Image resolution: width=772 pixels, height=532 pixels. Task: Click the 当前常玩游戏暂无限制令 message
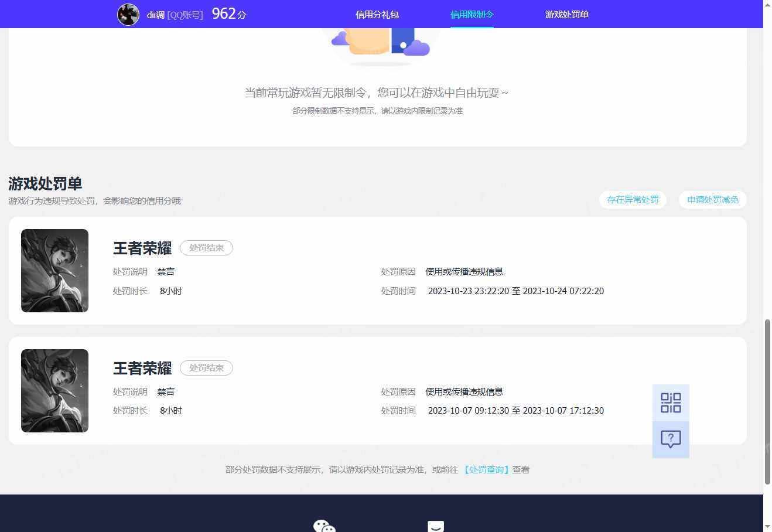[377, 93]
